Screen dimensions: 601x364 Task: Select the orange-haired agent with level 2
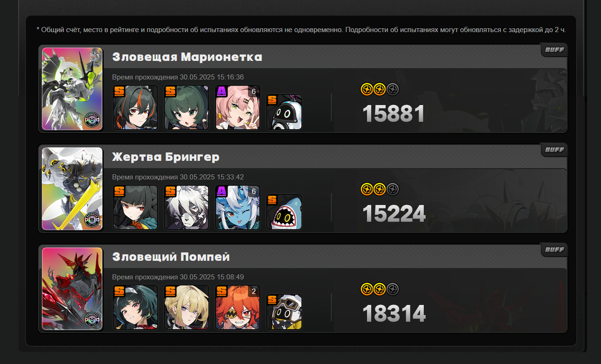[x=238, y=307]
